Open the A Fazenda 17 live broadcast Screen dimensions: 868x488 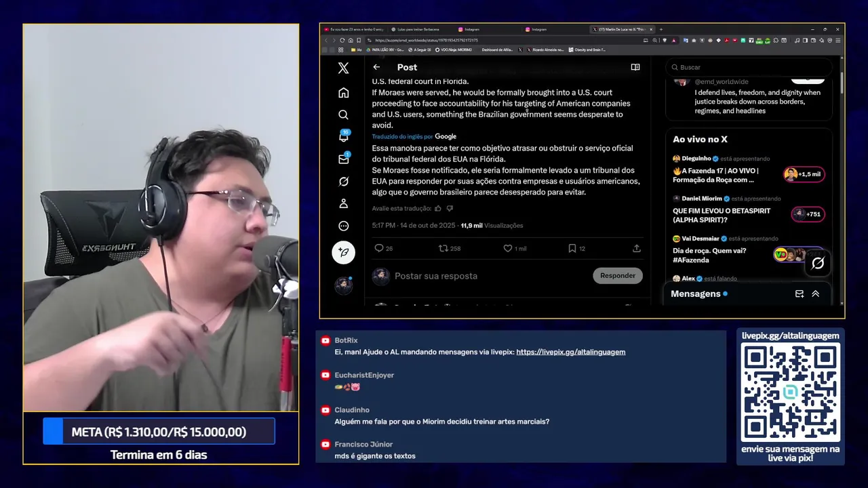[715, 175]
